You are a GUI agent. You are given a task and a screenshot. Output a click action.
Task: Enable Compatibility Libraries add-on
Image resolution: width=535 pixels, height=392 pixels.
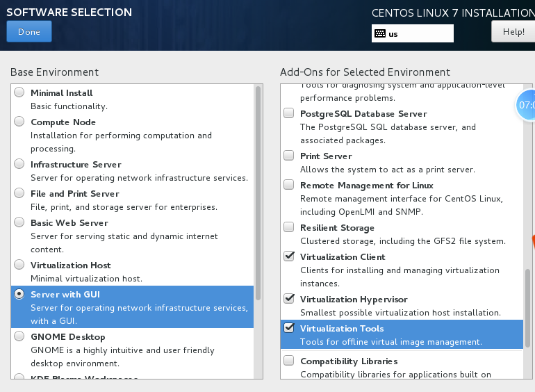coord(289,361)
